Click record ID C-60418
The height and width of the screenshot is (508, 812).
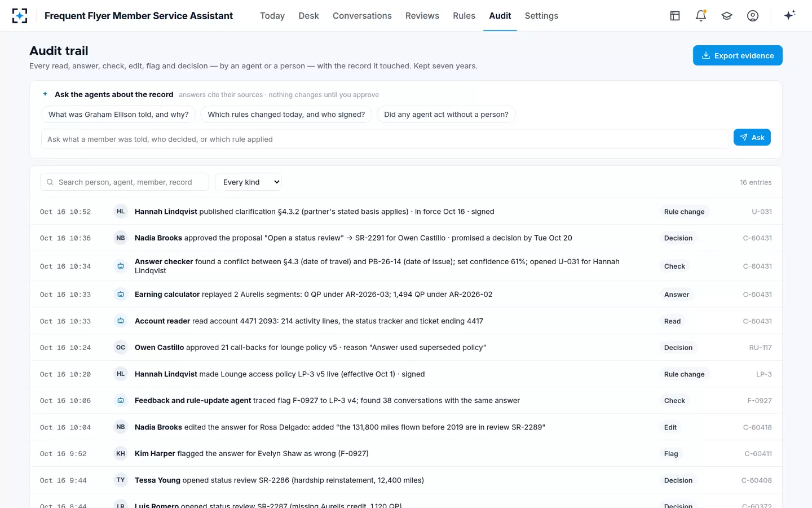pos(757,427)
